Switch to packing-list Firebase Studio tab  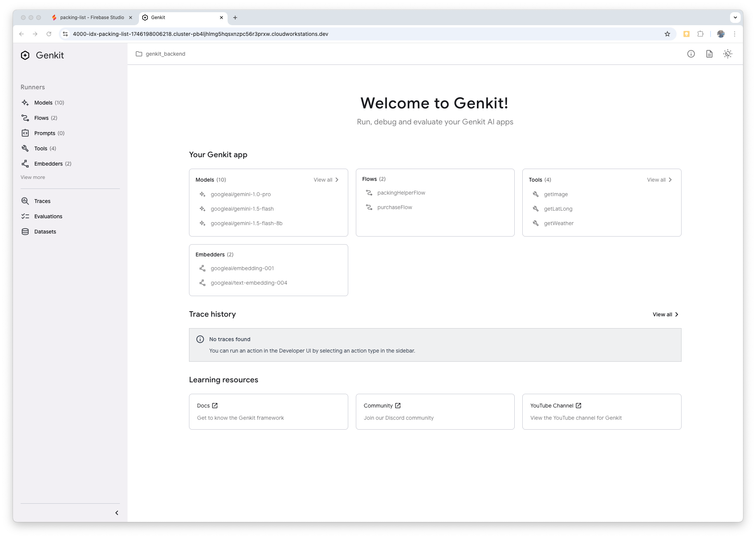pyautogui.click(x=92, y=18)
